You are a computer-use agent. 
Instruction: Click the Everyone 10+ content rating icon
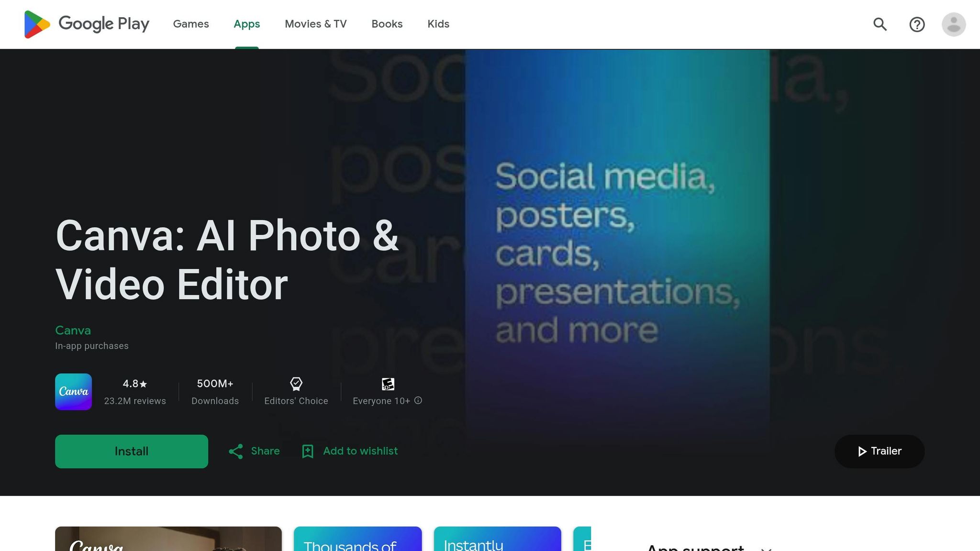pyautogui.click(x=387, y=384)
